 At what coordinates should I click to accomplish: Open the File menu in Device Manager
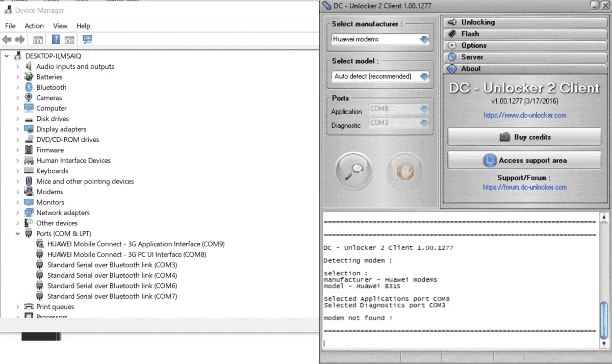click(x=10, y=25)
